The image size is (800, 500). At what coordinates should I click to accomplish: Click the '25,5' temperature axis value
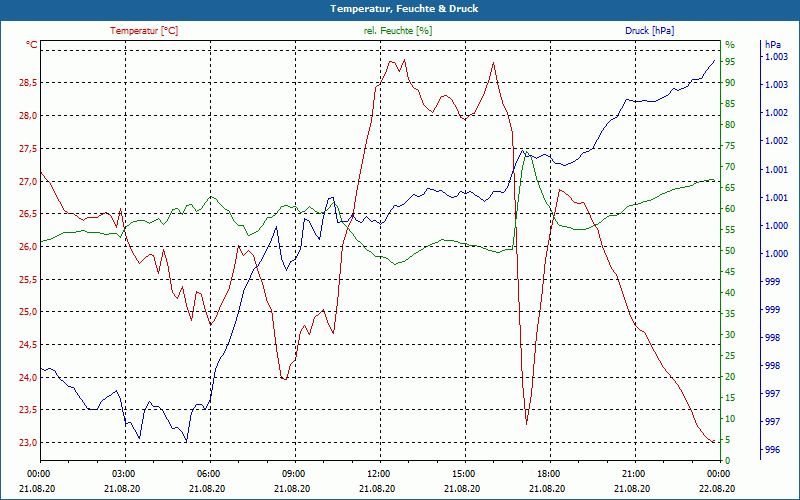(x=28, y=280)
